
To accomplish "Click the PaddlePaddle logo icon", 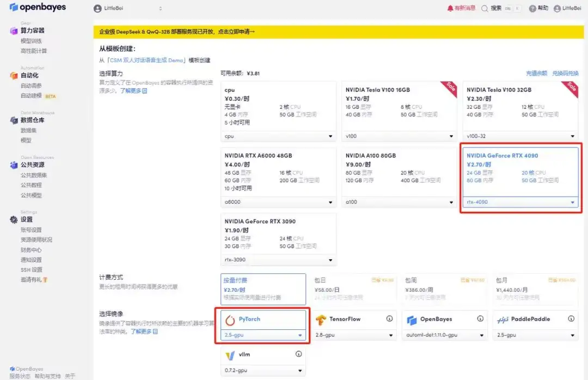I will point(503,320).
